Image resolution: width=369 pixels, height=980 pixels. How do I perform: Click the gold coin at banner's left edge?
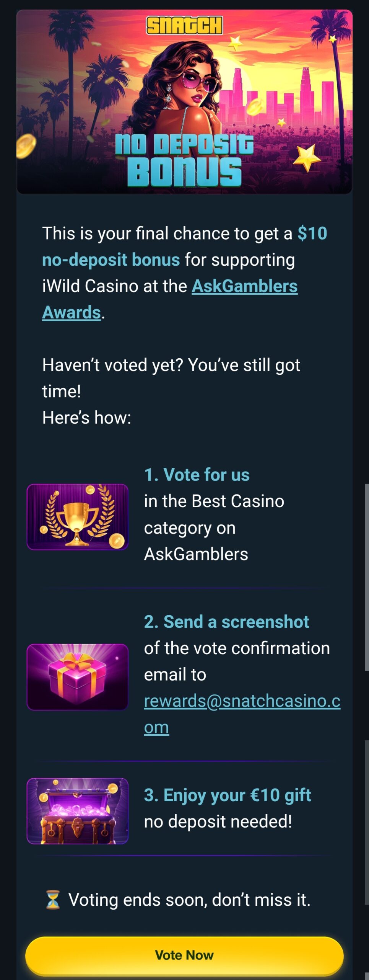coord(26,146)
